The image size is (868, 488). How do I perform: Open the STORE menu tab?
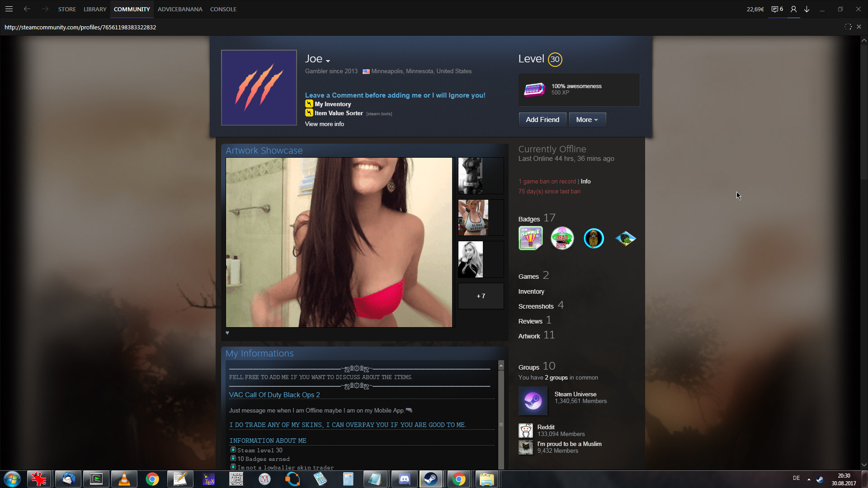click(67, 9)
